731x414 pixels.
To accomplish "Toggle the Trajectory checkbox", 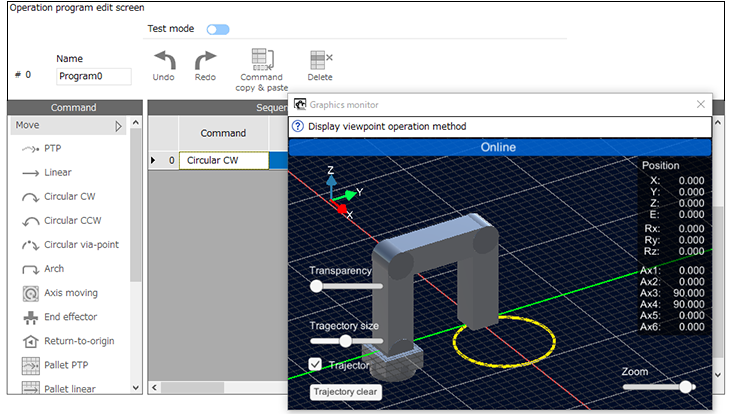I will tap(315, 364).
